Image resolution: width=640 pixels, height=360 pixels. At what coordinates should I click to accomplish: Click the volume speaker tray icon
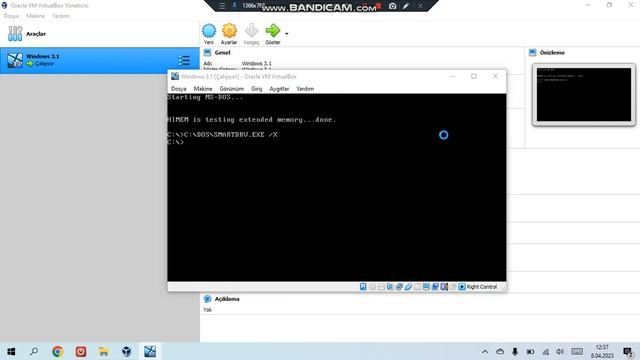pos(560,351)
